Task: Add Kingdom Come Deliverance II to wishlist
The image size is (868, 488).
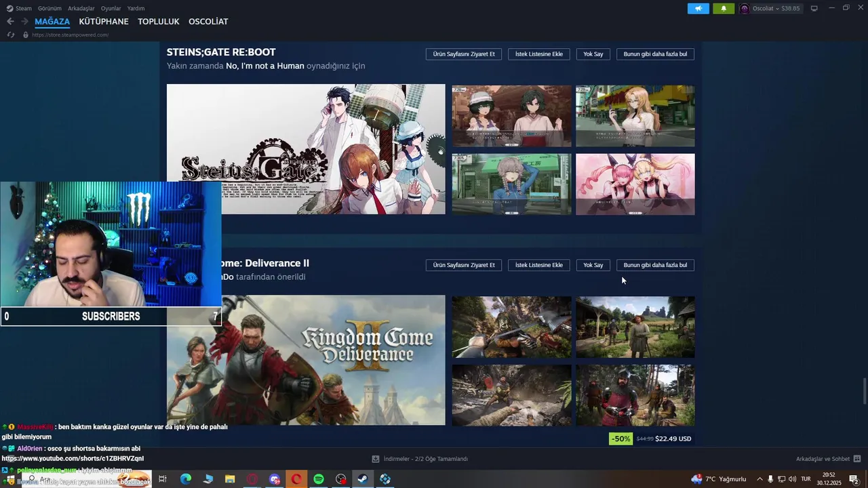Action: (539, 265)
